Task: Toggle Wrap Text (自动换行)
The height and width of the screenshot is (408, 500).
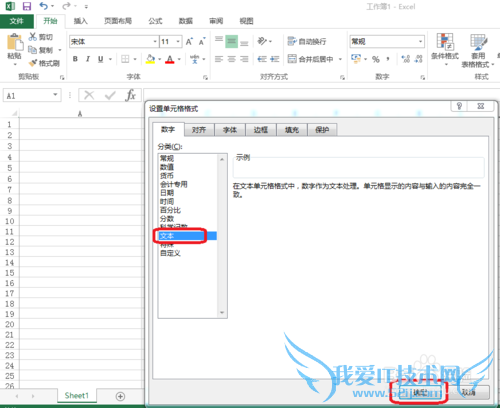Action: point(307,41)
